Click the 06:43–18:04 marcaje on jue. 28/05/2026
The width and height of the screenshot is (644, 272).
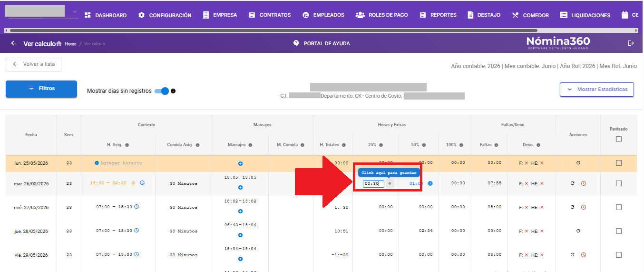click(x=240, y=225)
